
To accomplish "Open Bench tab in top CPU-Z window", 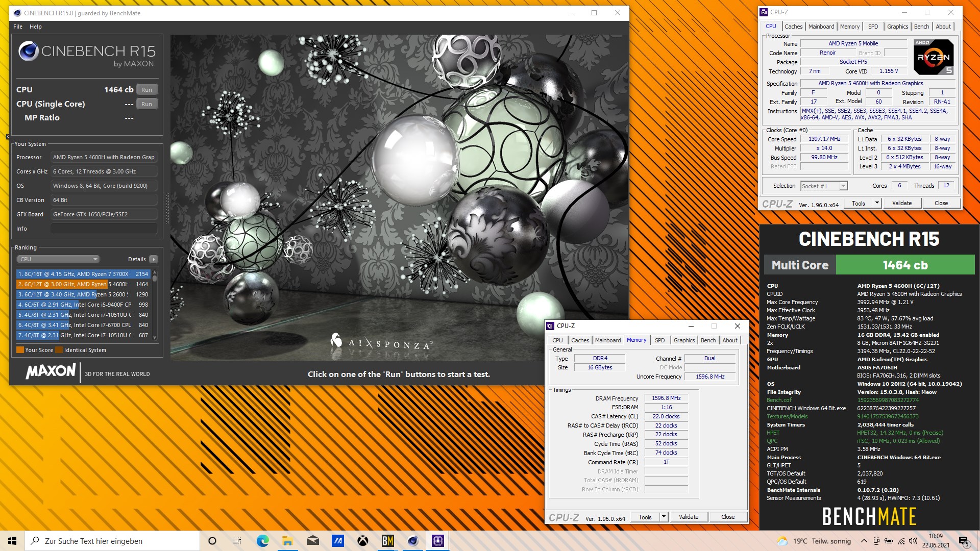I will click(x=921, y=27).
